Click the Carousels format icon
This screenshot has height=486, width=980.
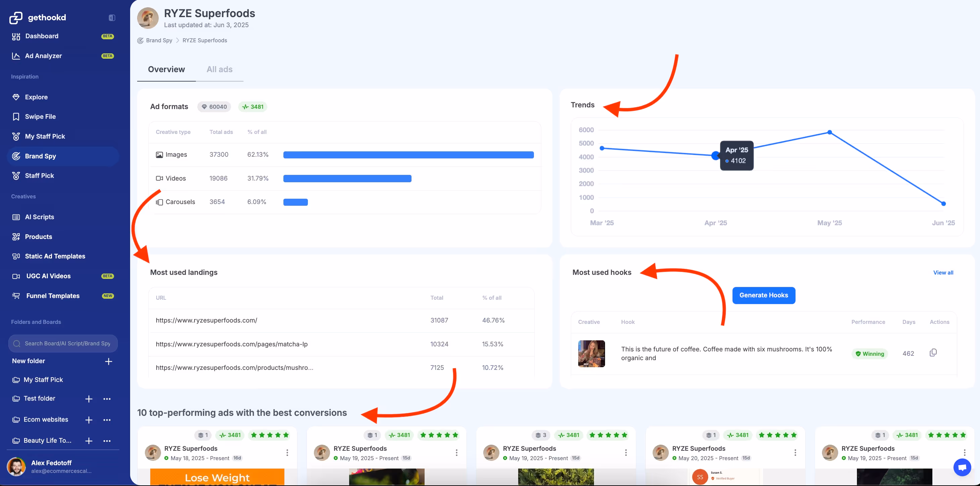(x=159, y=202)
